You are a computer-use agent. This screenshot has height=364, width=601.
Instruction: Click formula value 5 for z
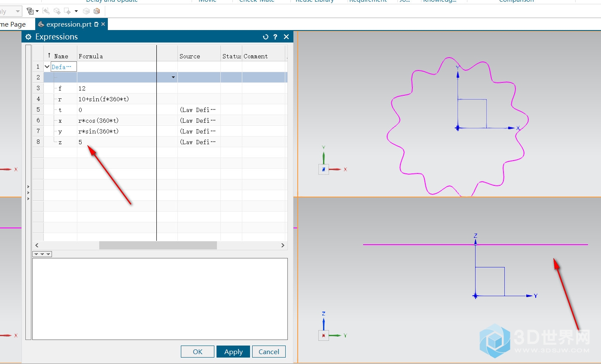[80, 142]
